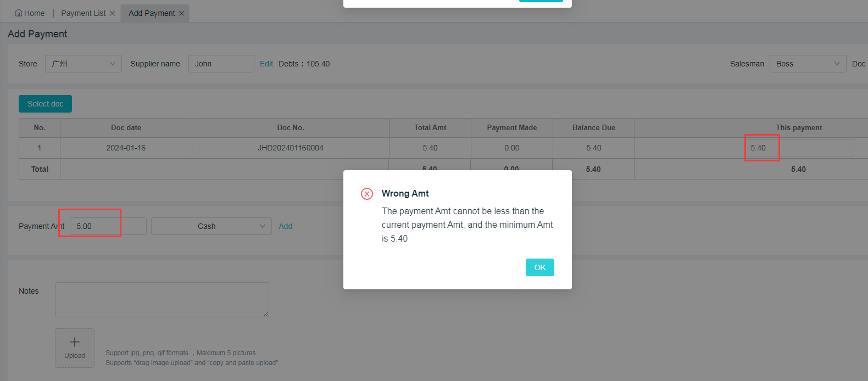Focus the Supplier name field
Image resolution: width=868 pixels, height=381 pixels.
tap(221, 64)
